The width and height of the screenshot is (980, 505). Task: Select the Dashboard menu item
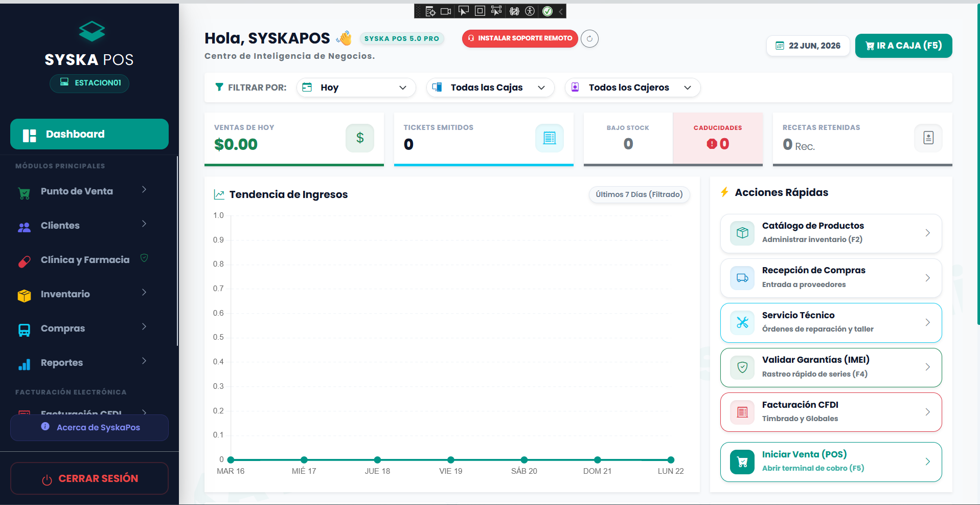(x=89, y=134)
